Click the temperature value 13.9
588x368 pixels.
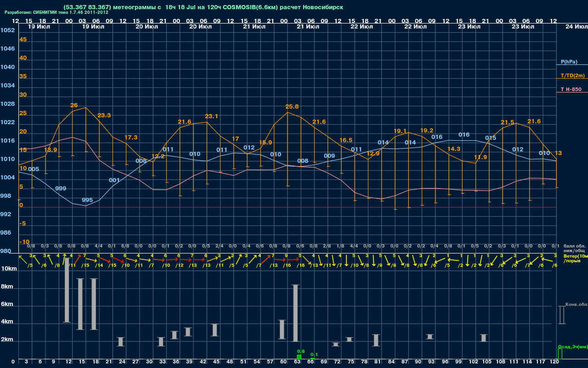pos(51,149)
